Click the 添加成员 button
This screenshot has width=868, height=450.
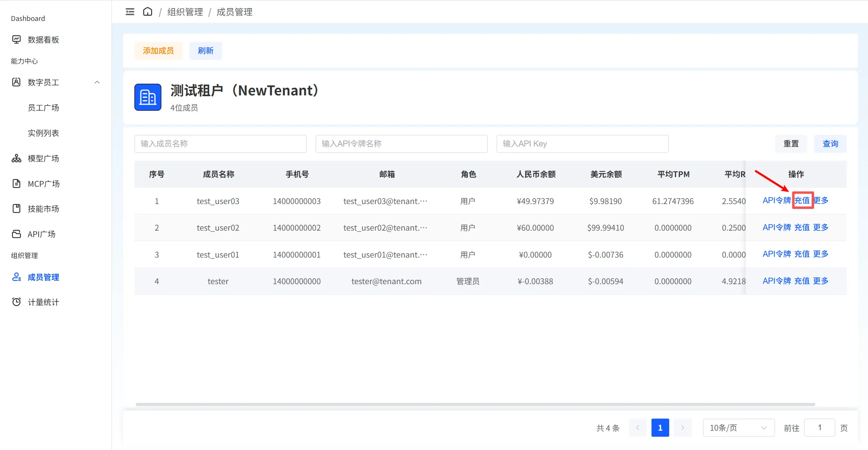click(x=159, y=51)
